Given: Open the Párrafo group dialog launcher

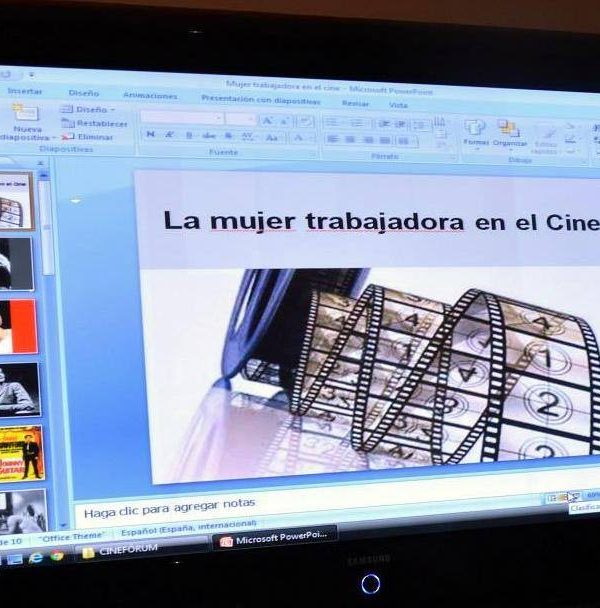Looking at the screenshot, I should pyautogui.click(x=453, y=157).
